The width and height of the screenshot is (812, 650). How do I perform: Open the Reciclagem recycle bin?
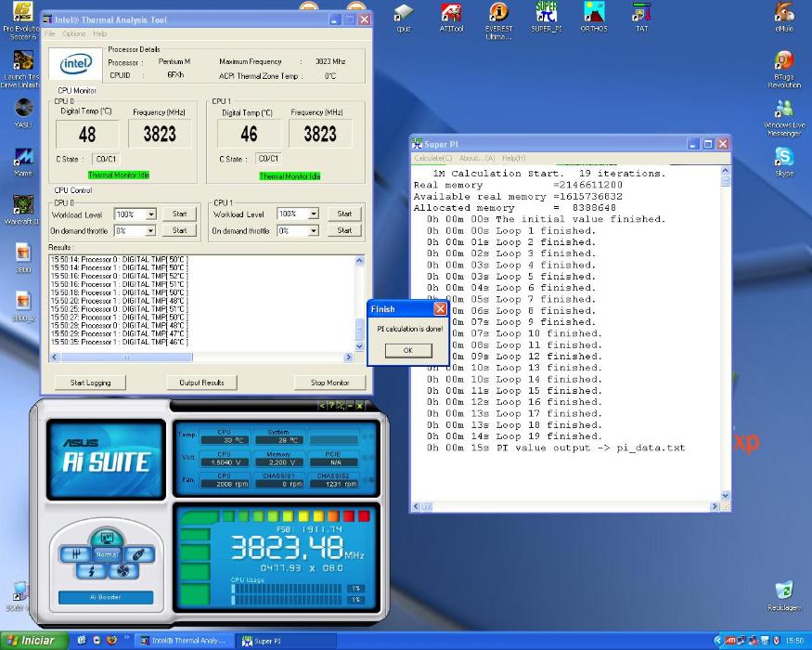coord(784,595)
